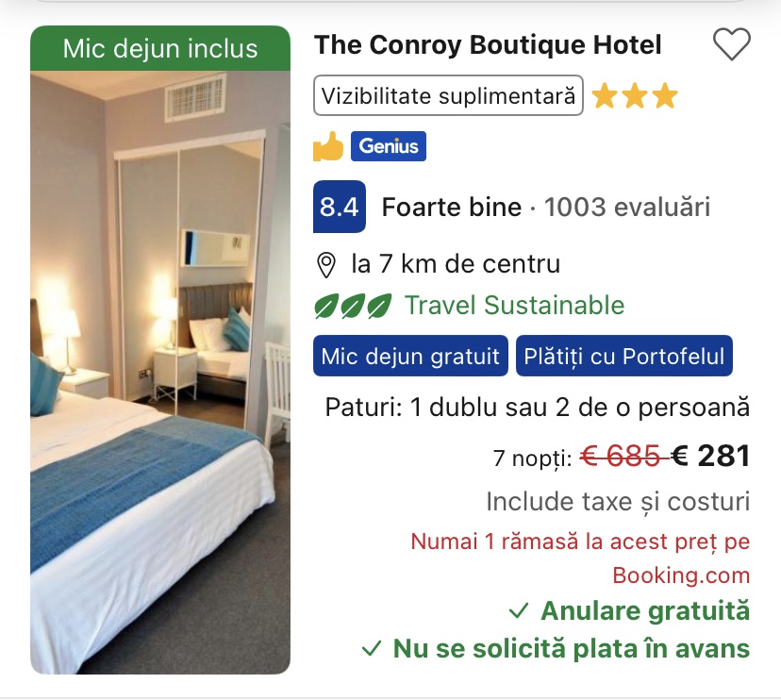Save hotel with the heart icon
Viewport: 781px width, 700px height.
coord(731,44)
